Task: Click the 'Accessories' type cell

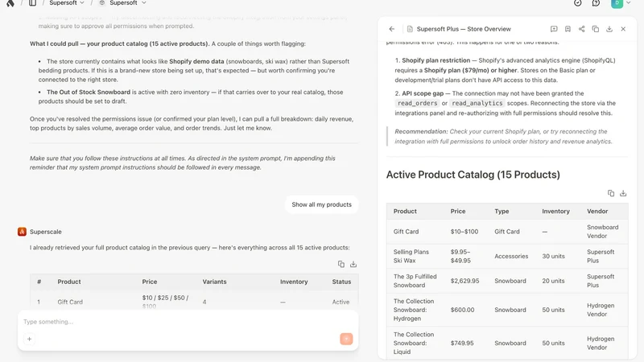Action: (x=511, y=256)
